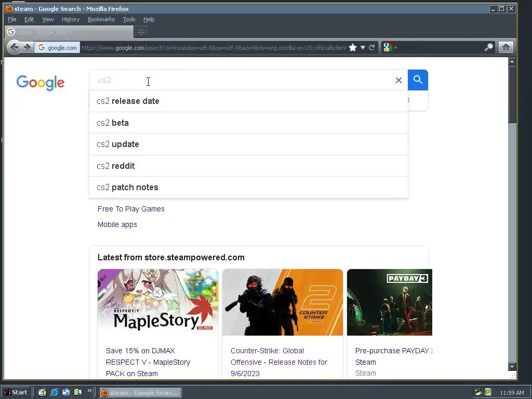Open the View menu
The width and height of the screenshot is (532, 399).
[48, 19]
